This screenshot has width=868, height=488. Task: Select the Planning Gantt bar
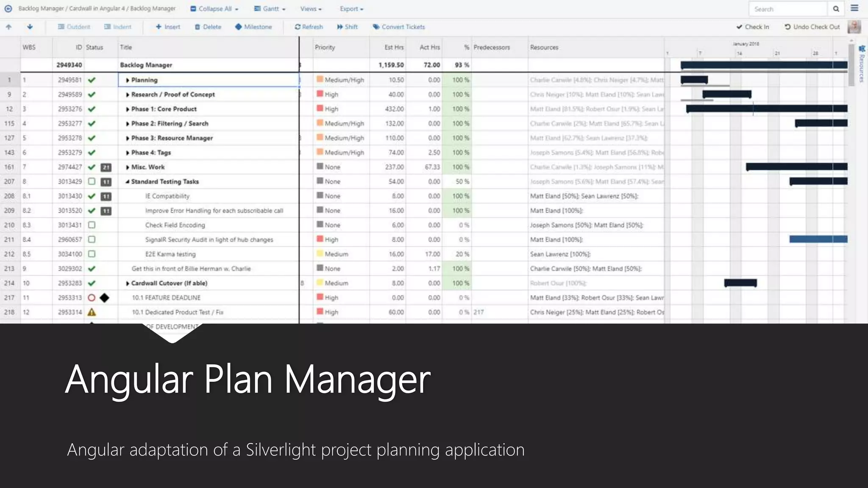point(694,80)
